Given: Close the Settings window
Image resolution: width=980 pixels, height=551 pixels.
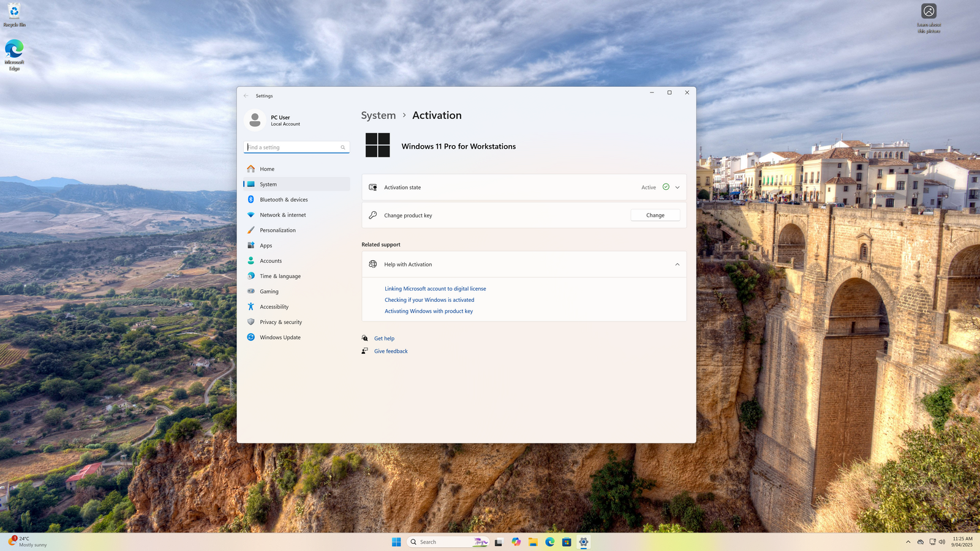Looking at the screenshot, I should pyautogui.click(x=687, y=92).
